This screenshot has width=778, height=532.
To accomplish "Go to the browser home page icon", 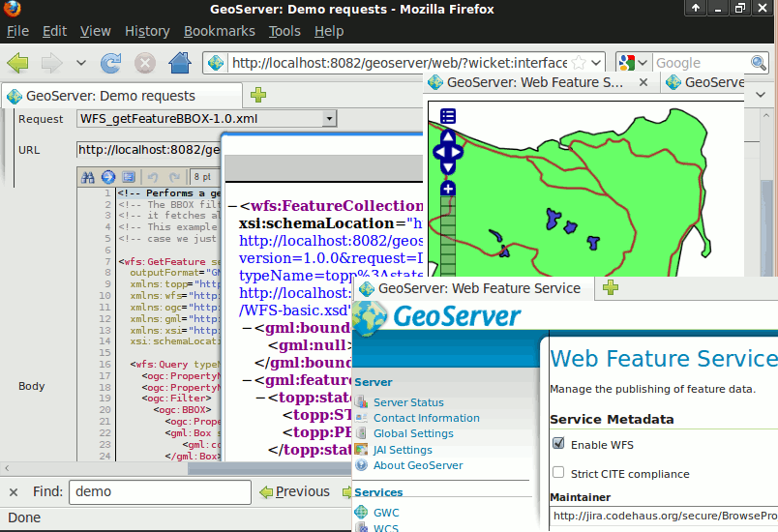I will 179,63.
